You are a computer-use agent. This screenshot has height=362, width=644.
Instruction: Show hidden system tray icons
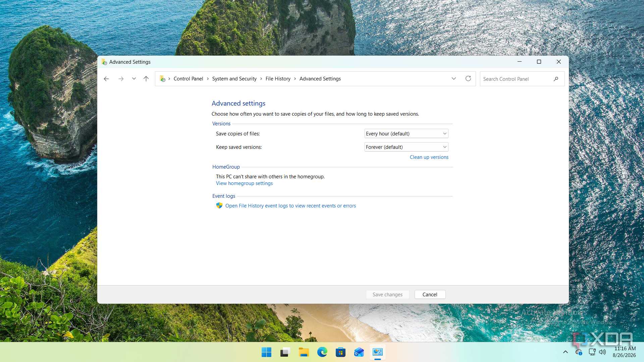click(x=566, y=352)
